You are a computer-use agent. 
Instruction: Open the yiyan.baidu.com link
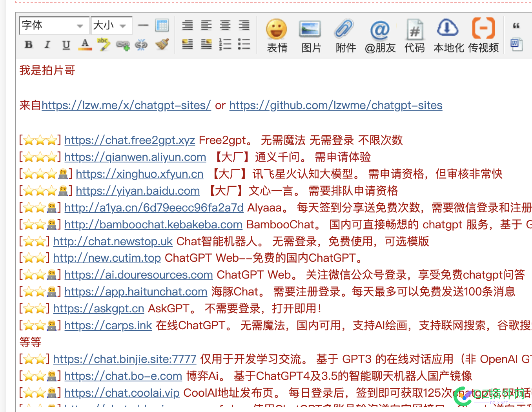coord(138,191)
